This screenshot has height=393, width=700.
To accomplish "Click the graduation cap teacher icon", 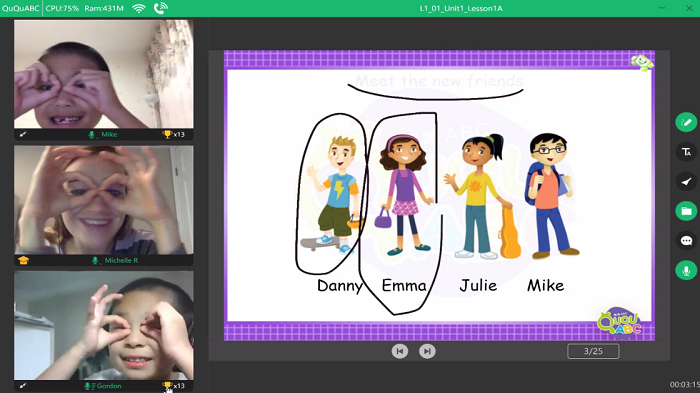I will 23,260.
